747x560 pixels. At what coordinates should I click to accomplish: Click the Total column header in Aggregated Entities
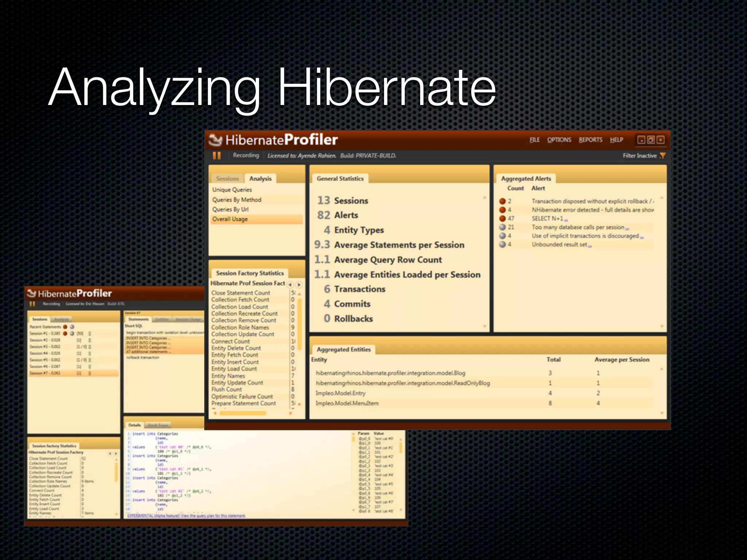(553, 359)
